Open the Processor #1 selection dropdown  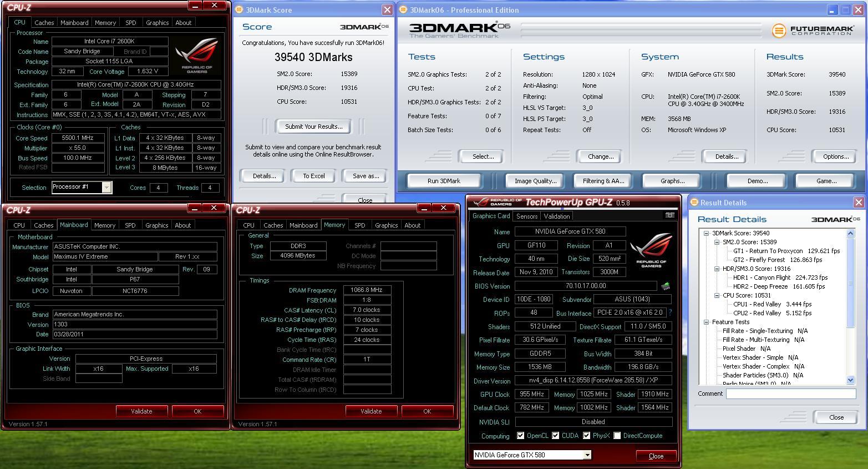tap(106, 187)
